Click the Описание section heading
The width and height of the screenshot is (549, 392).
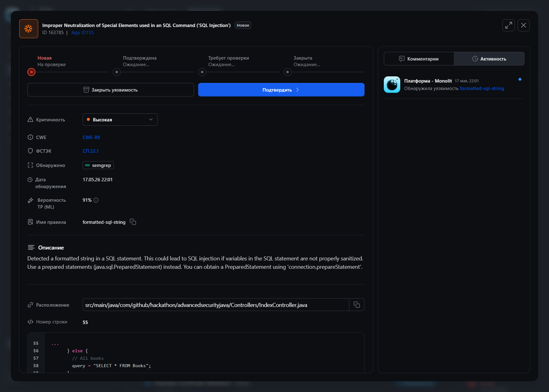click(51, 248)
